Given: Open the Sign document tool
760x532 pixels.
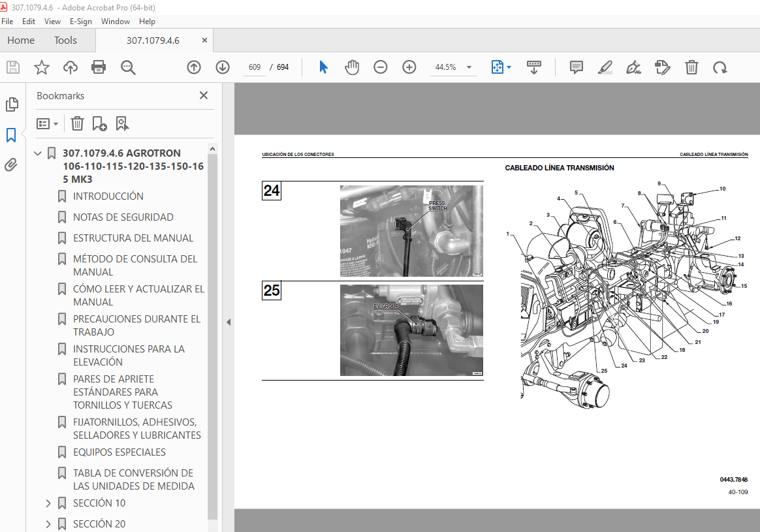Looking at the screenshot, I should click(x=633, y=67).
